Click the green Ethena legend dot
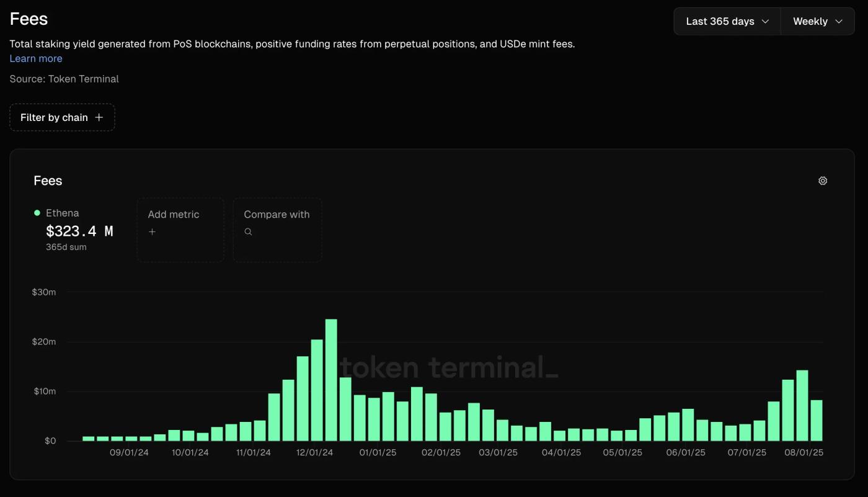Viewport: 868px width, 497px height. (x=37, y=213)
